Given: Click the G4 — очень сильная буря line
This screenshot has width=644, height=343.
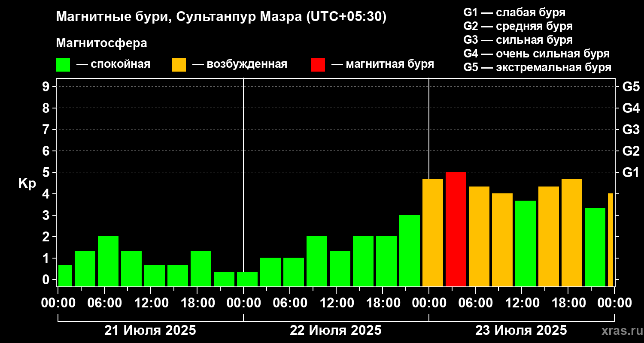Looking at the screenshot, I should 537,54.
